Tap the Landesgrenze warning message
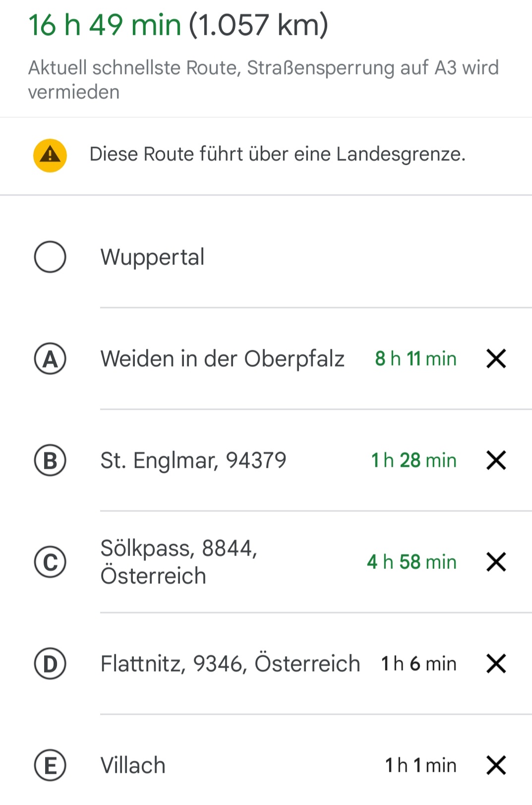532x805 pixels. [278, 154]
